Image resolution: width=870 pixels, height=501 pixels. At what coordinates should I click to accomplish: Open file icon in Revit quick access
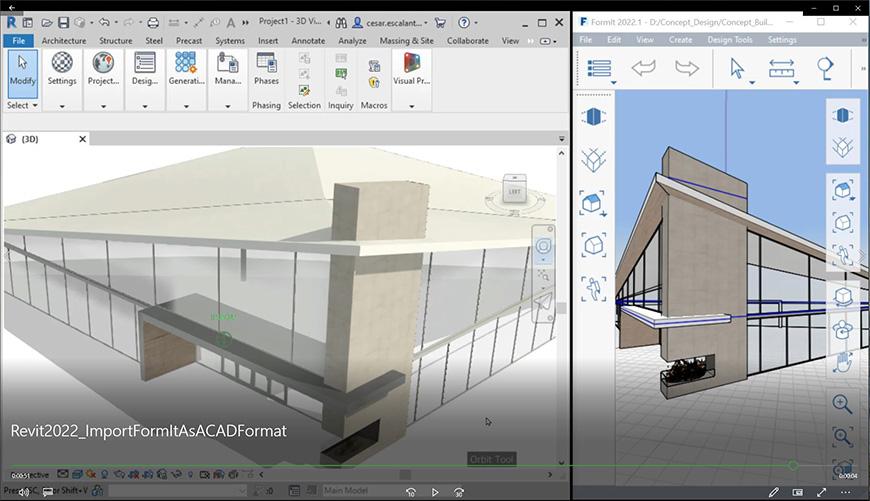[x=47, y=23]
